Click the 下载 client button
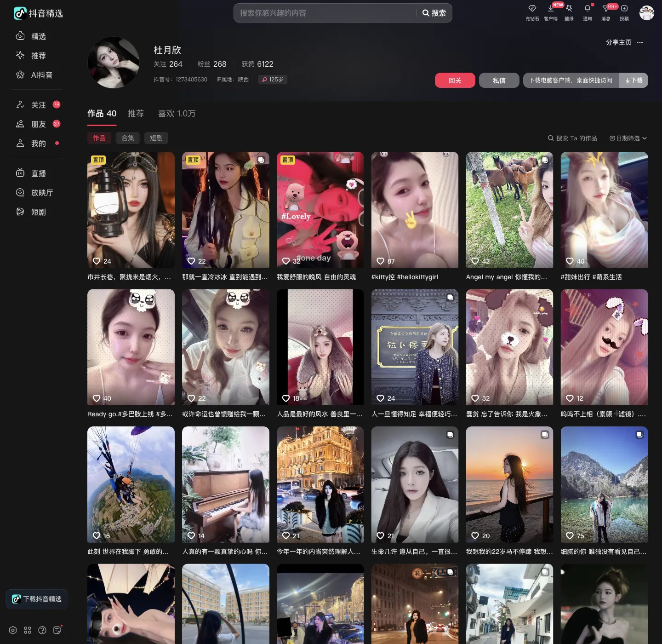662x644 pixels. click(x=633, y=80)
